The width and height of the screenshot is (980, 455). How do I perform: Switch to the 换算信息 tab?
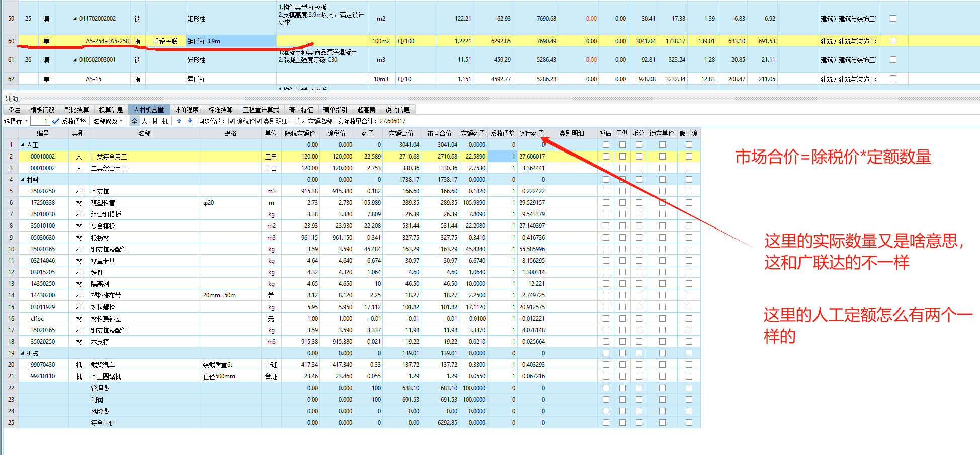point(111,110)
